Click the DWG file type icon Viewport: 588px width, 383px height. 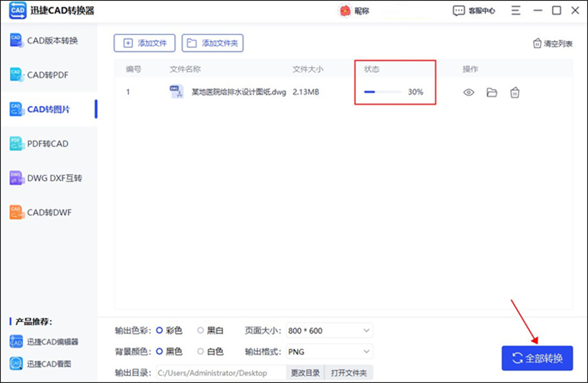[x=176, y=92]
